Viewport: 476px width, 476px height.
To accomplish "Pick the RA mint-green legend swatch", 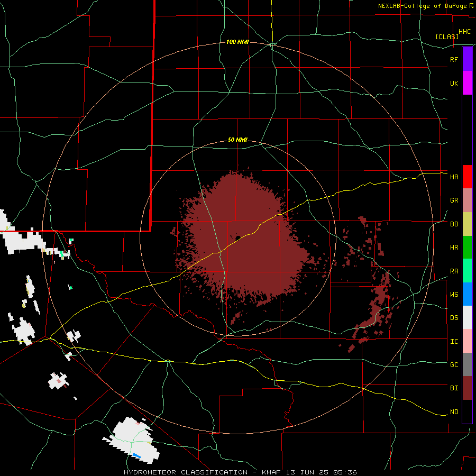I will coord(467,271).
